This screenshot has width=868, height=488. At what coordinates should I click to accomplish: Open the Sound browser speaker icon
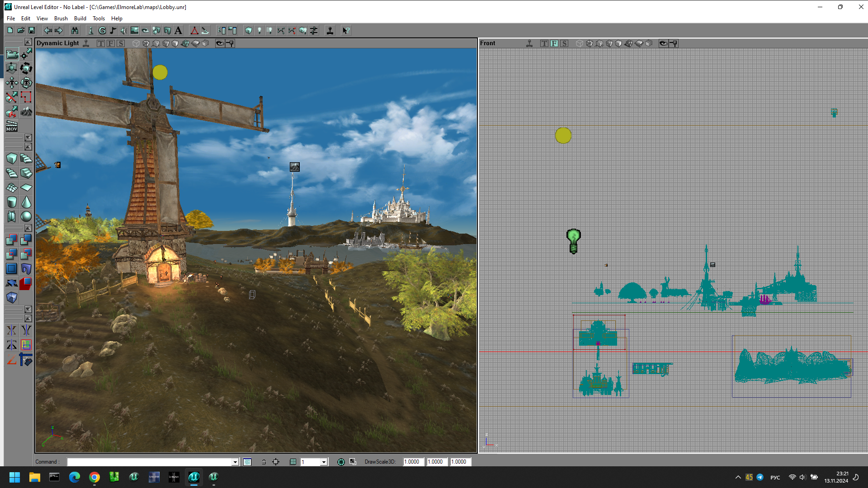click(123, 30)
